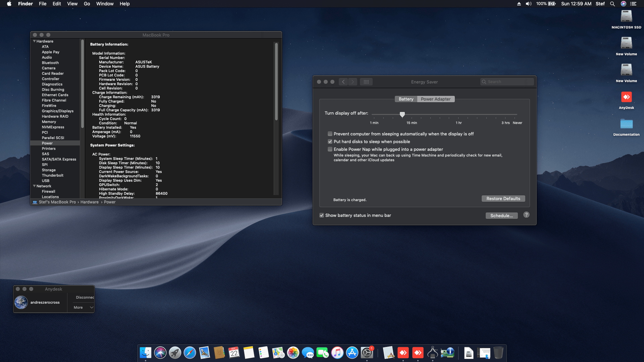Image resolution: width=644 pixels, height=362 pixels.
Task: Click the display off slider handle
Action: coord(402,115)
